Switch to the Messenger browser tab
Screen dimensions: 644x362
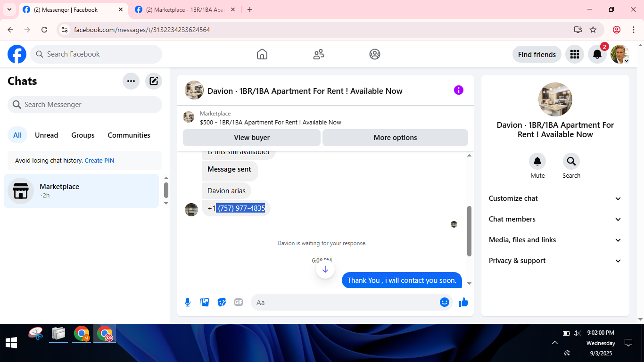73,9
